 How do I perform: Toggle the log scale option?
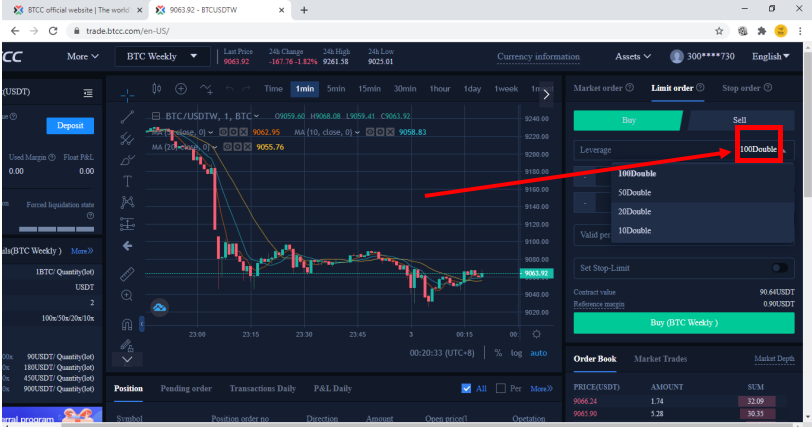516,353
